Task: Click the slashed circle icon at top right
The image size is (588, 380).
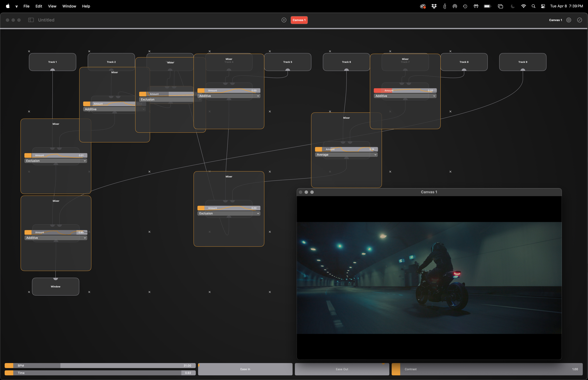Action: 579,20
